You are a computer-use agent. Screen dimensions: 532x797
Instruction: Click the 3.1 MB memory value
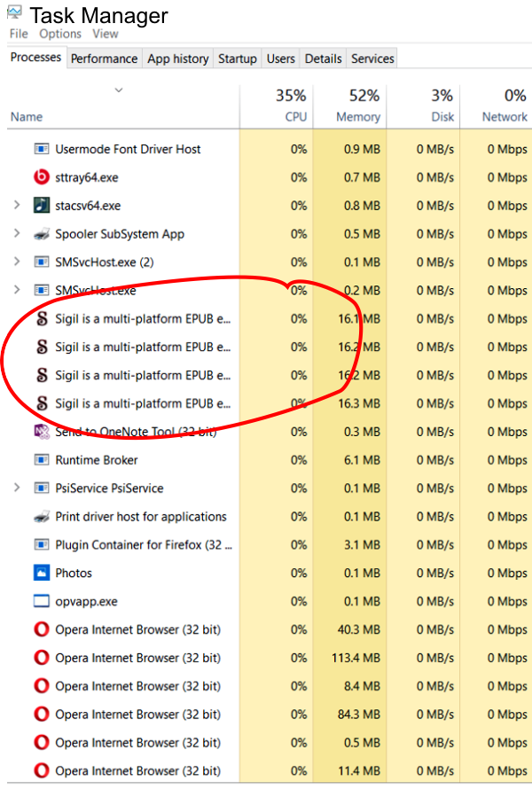[x=362, y=545]
